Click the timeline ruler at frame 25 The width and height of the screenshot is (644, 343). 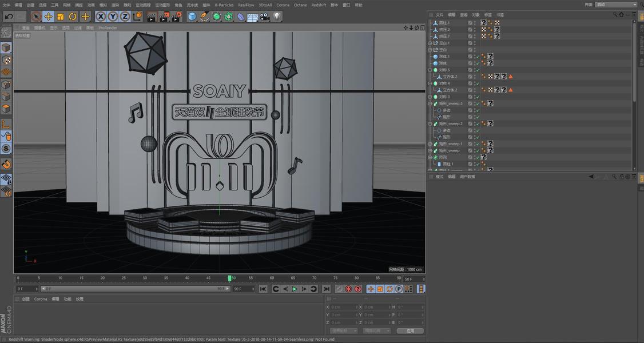pyautogui.click(x=124, y=278)
